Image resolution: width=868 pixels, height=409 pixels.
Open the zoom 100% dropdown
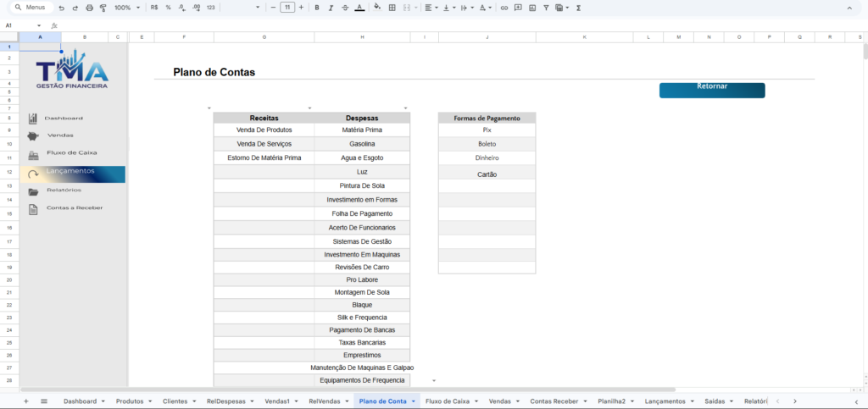coord(128,8)
